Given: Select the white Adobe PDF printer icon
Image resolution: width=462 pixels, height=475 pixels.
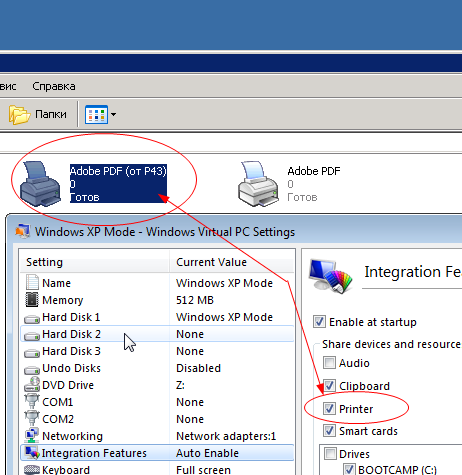Looking at the screenshot, I should 258,184.
